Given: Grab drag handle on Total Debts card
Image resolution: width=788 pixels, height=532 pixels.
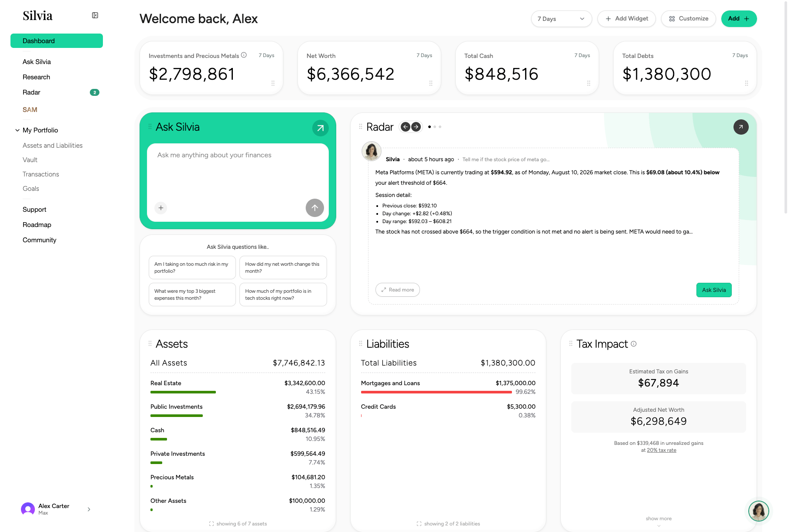Looking at the screenshot, I should coord(747,83).
